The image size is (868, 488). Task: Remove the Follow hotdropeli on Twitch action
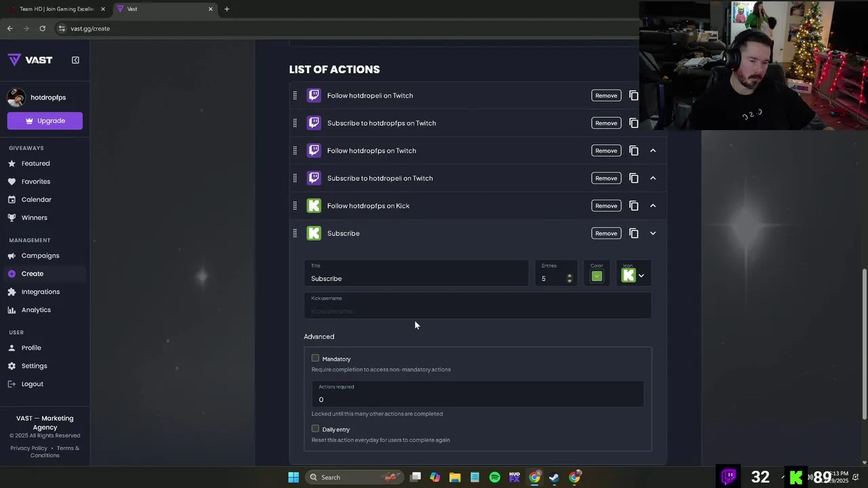click(x=606, y=96)
